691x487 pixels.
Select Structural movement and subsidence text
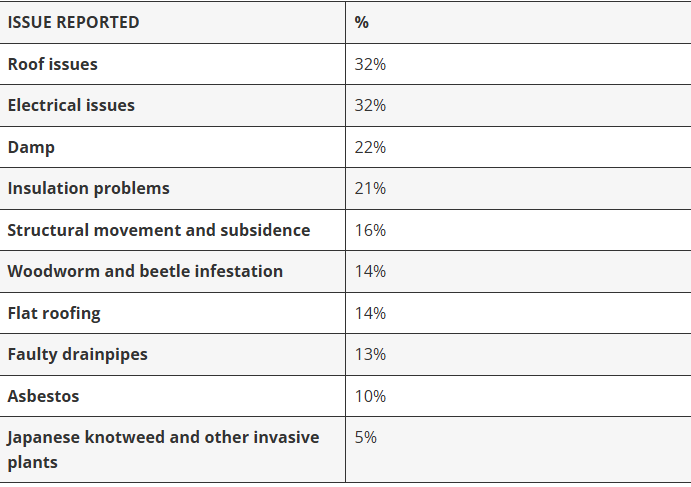click(159, 230)
